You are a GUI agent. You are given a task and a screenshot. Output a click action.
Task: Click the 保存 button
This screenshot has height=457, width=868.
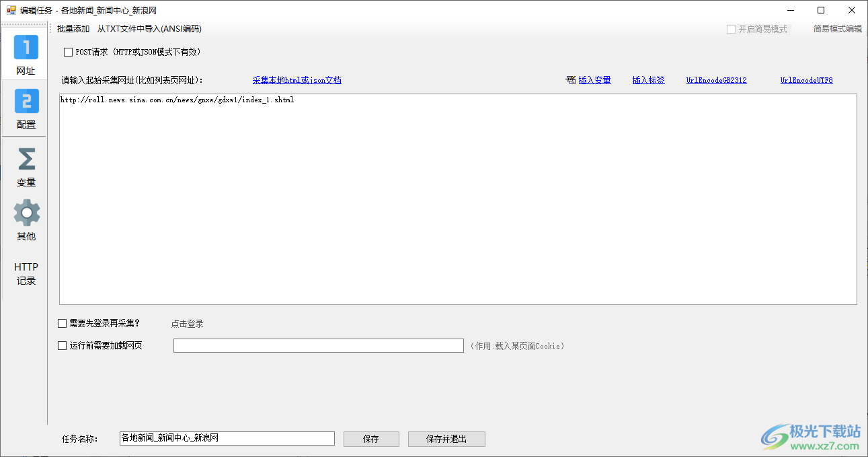pyautogui.click(x=371, y=439)
